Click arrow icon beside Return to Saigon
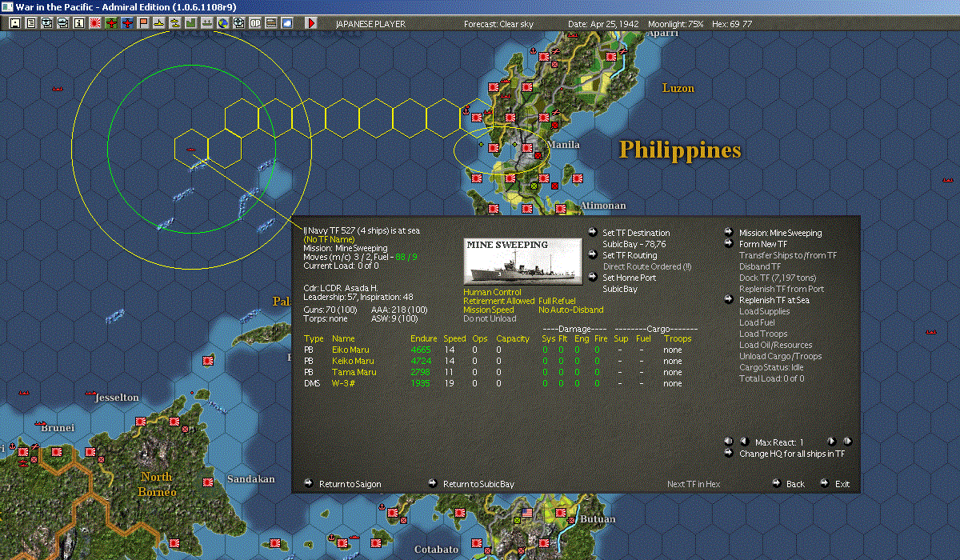This screenshot has width=960, height=560. click(x=309, y=483)
